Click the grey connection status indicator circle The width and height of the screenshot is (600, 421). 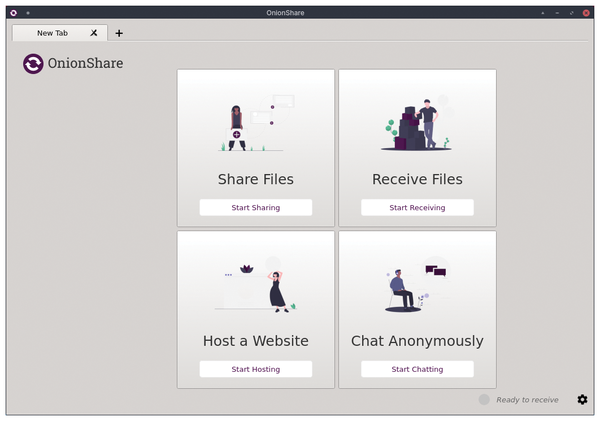[484, 400]
